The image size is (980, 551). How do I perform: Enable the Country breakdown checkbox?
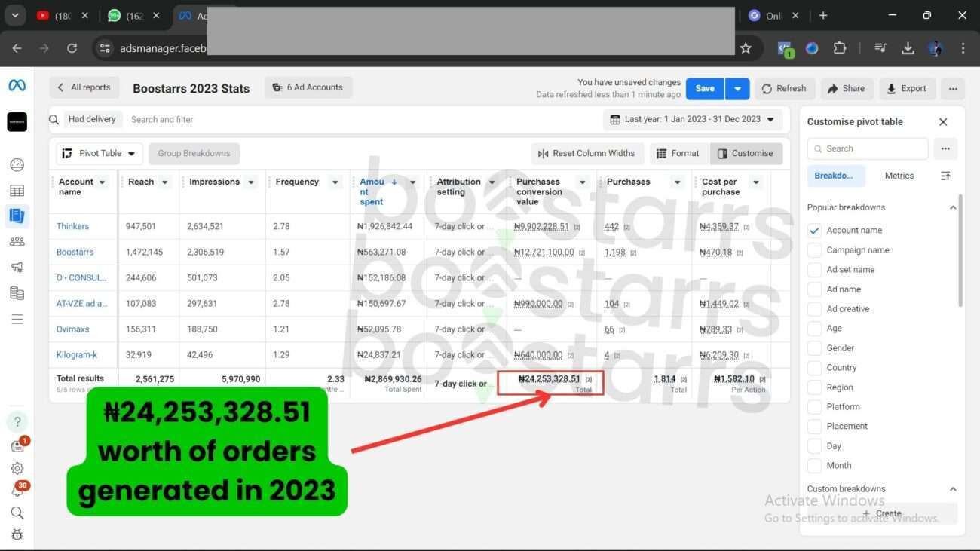[814, 367]
